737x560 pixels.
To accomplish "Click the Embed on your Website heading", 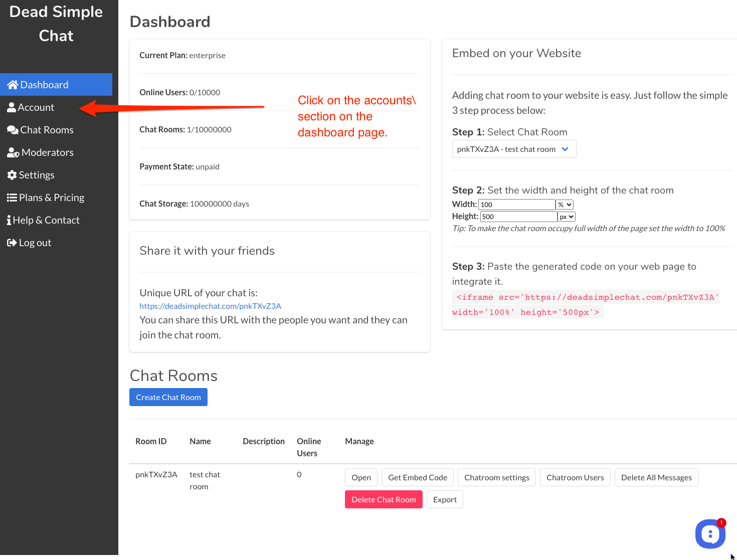I will click(x=516, y=53).
